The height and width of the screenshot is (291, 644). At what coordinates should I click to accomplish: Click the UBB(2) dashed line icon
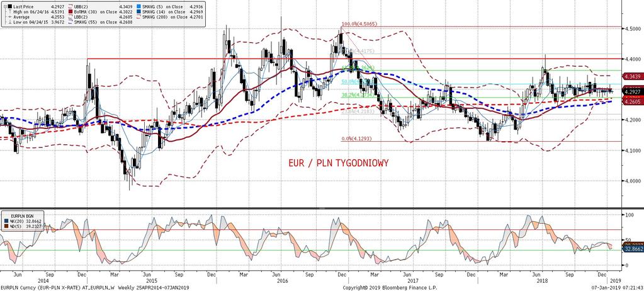coord(71,6)
